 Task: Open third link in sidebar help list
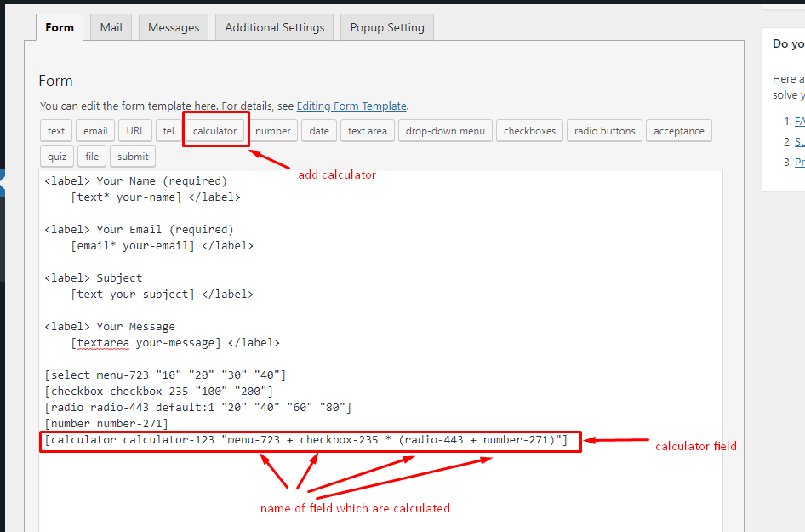(799, 163)
